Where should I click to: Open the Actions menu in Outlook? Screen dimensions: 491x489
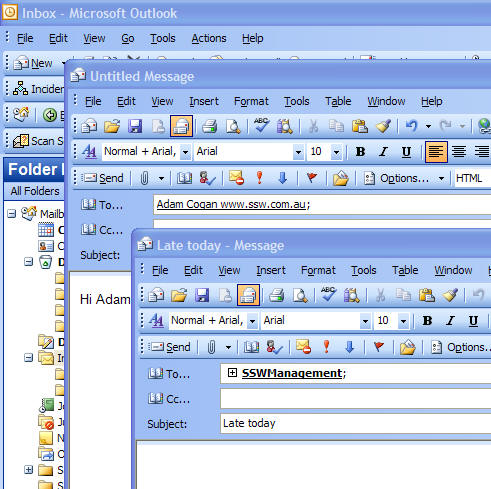[x=209, y=38]
